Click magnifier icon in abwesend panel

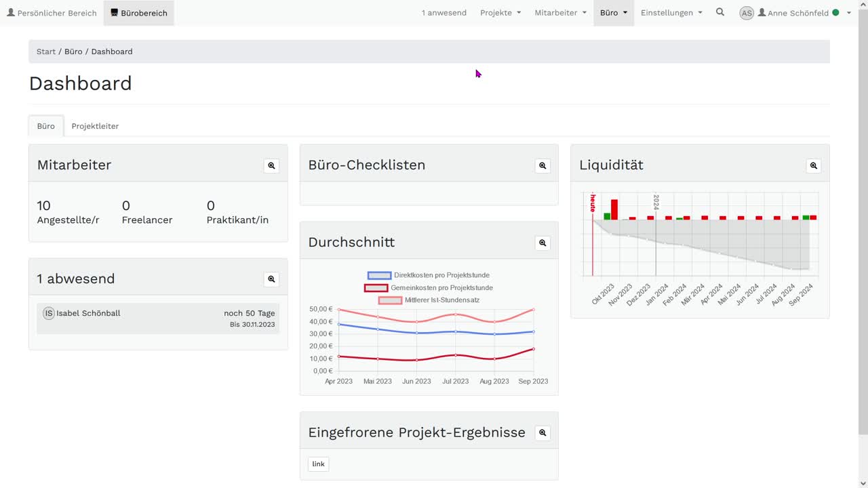point(271,279)
